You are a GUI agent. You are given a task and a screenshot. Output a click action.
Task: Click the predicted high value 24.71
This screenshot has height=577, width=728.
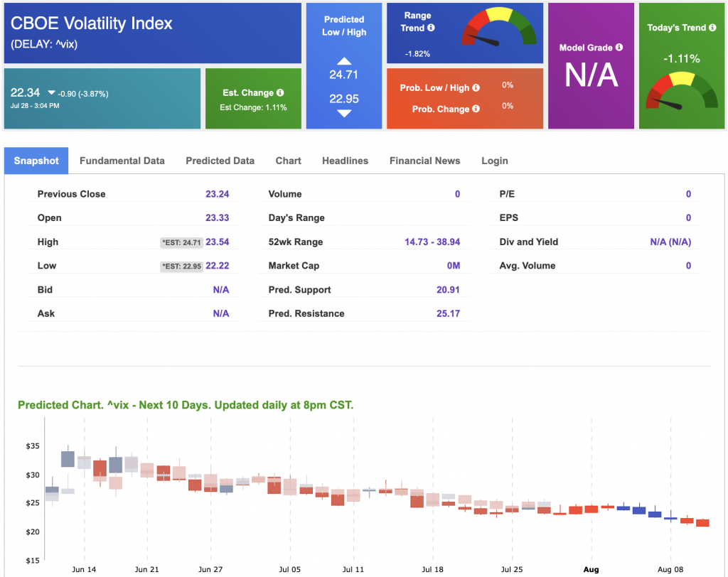[343, 75]
